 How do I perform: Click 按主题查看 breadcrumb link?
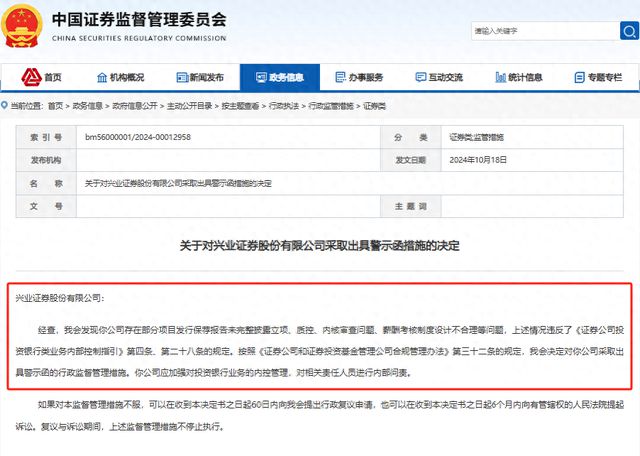point(240,106)
